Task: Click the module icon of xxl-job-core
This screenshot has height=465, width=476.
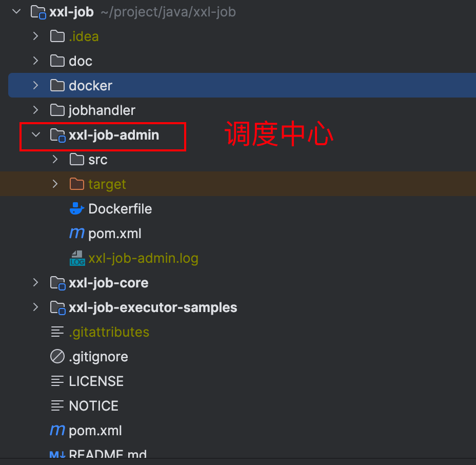Action: 57,283
